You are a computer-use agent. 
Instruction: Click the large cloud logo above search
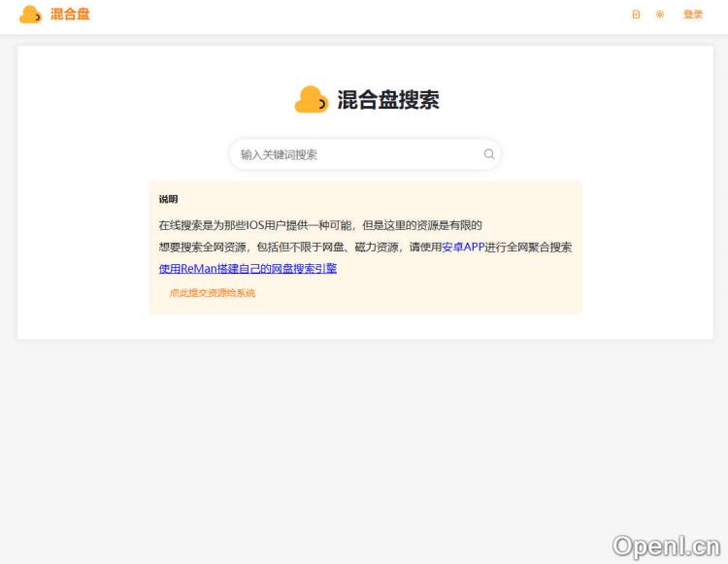(312, 100)
